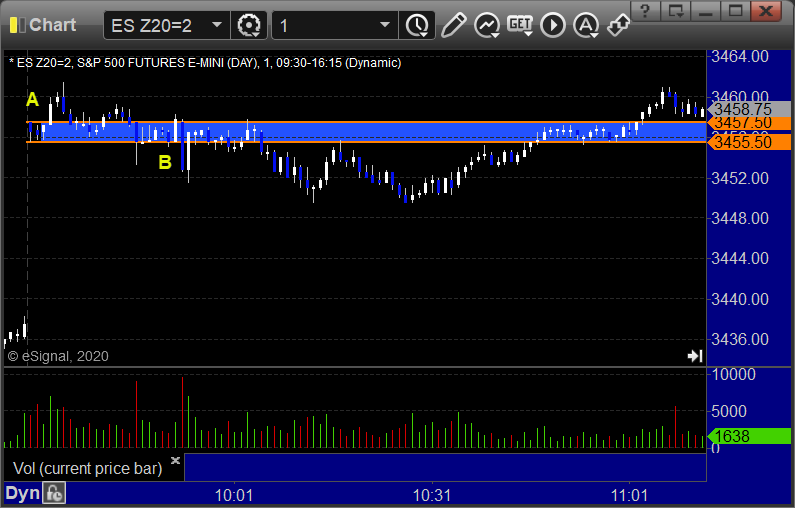The image size is (795, 508).
Task: Open the GET tools menu icon
Action: [520, 25]
